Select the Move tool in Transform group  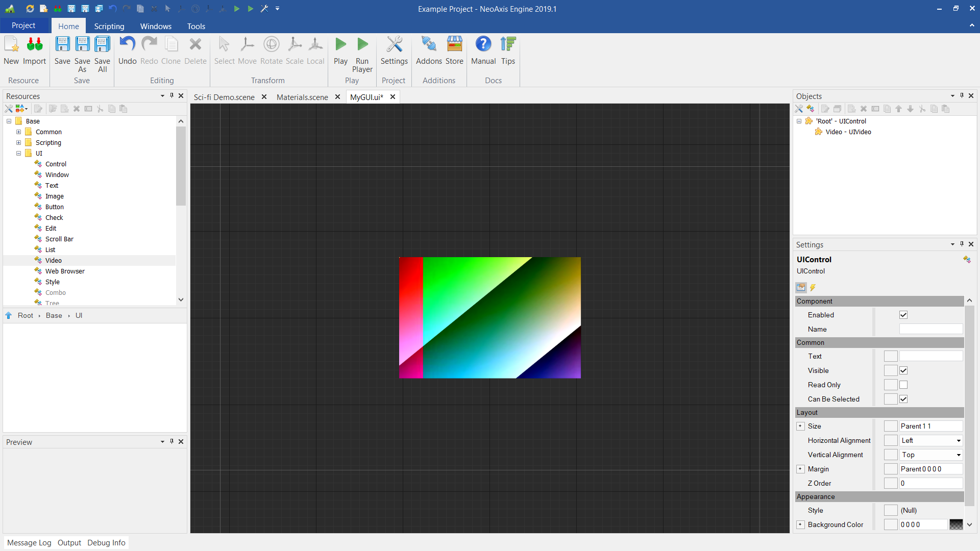[248, 50]
